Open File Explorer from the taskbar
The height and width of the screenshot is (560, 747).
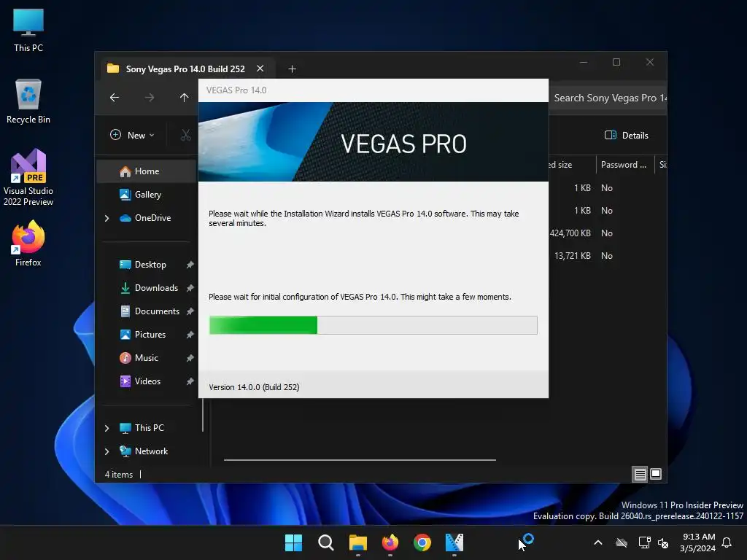[357, 542]
